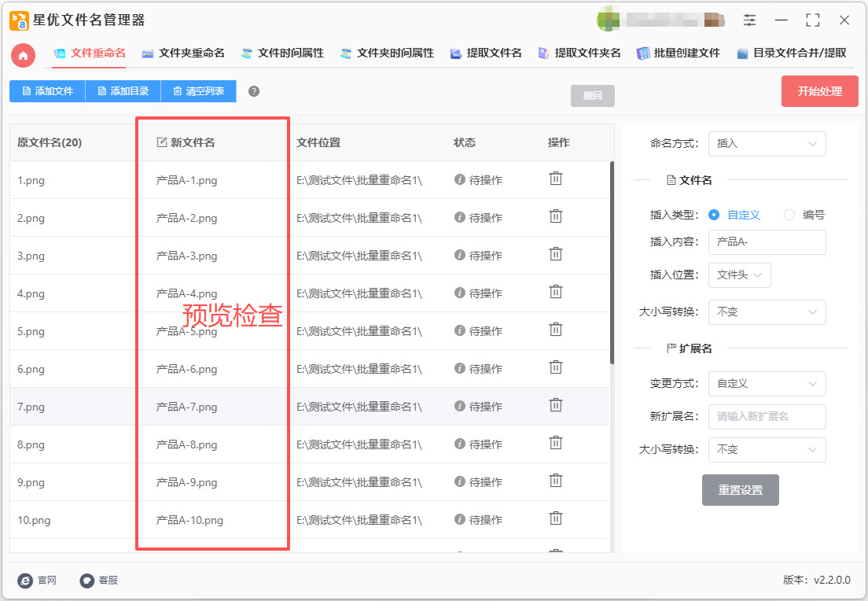
Task: Delete the 1.png row with trash icon
Action: [x=556, y=179]
